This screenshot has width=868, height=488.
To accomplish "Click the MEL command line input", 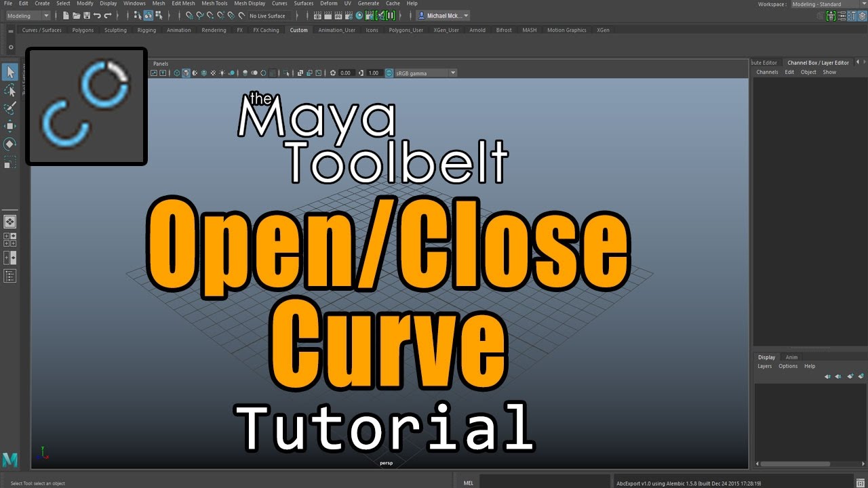I will (545, 483).
